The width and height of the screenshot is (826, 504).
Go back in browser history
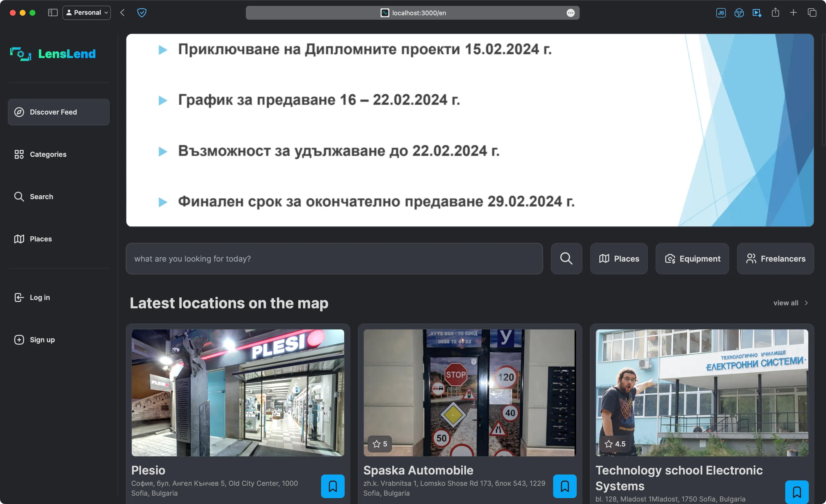[122, 13]
